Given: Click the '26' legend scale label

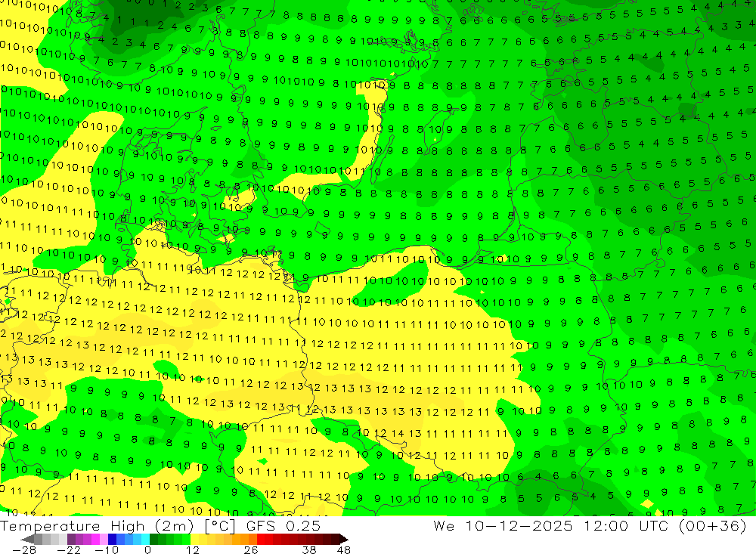Looking at the screenshot, I should point(251,550).
